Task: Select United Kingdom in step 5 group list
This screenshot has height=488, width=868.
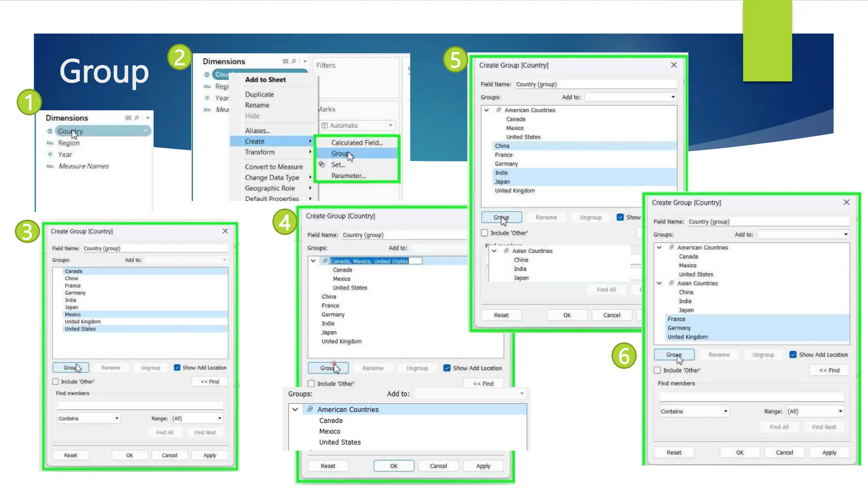Action: click(515, 191)
